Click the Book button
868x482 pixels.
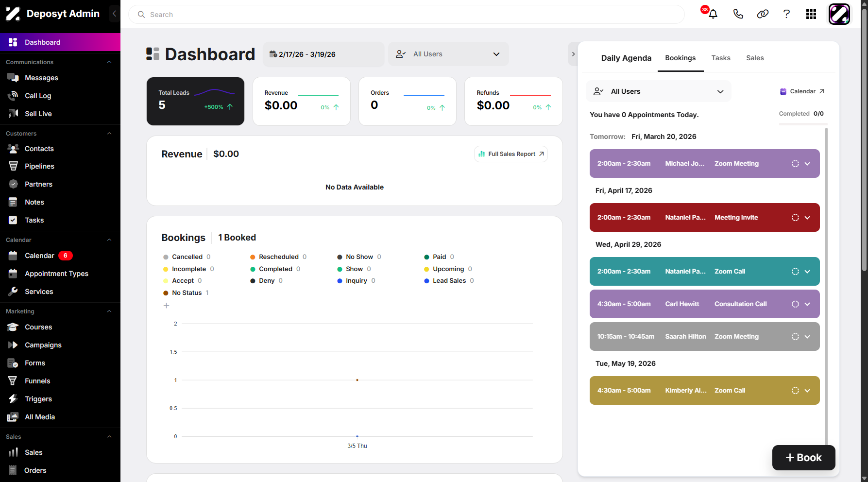click(803, 458)
